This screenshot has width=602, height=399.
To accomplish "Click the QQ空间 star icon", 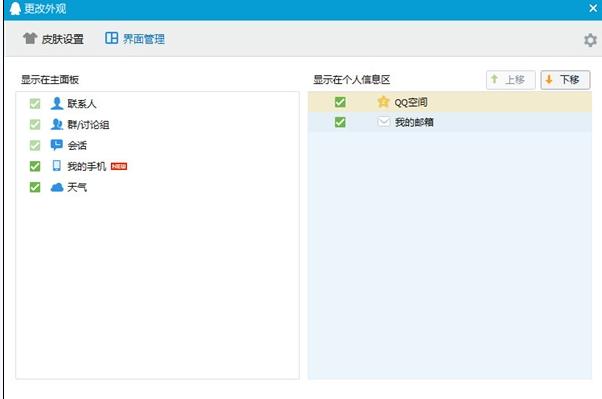I will [383, 102].
